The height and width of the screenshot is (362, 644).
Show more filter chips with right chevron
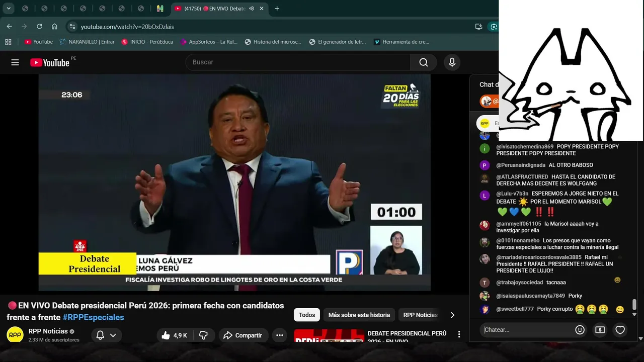(x=452, y=315)
